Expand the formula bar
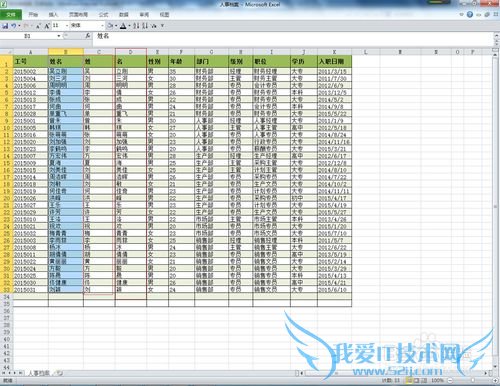The width and height of the screenshot is (500, 386). coord(496,36)
